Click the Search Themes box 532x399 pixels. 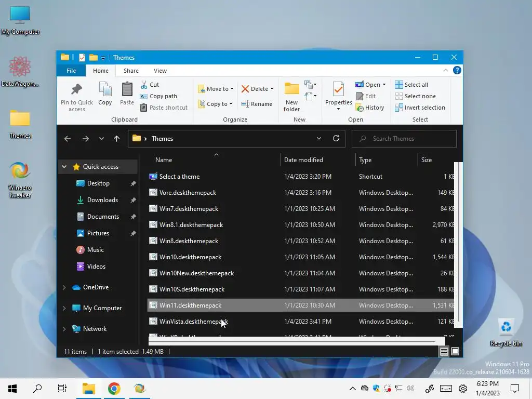404,138
